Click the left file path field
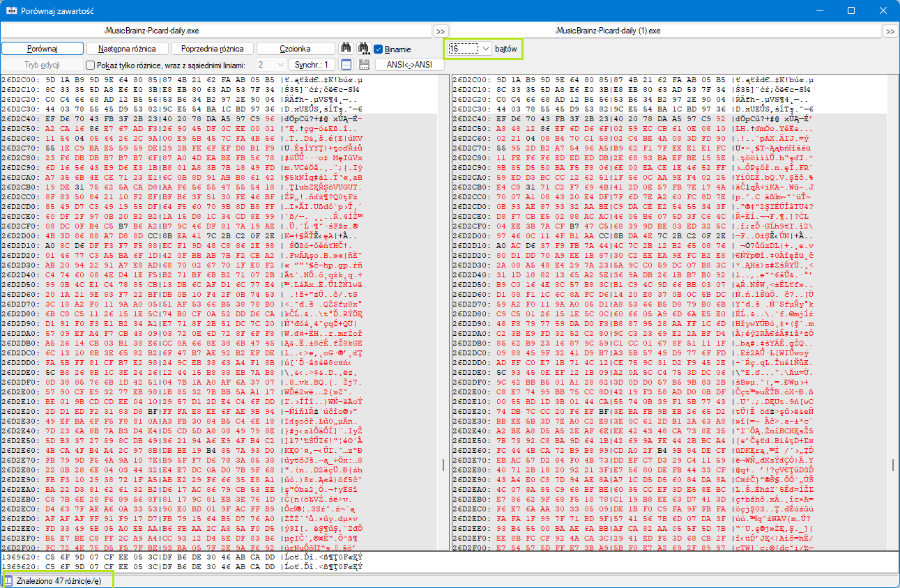The image size is (900, 588). coord(216,31)
